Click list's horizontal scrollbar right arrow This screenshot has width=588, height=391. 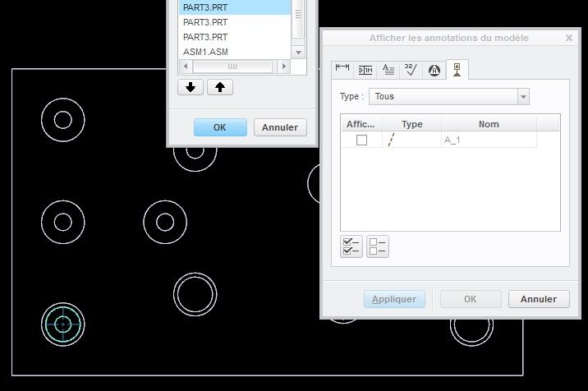pyautogui.click(x=284, y=67)
